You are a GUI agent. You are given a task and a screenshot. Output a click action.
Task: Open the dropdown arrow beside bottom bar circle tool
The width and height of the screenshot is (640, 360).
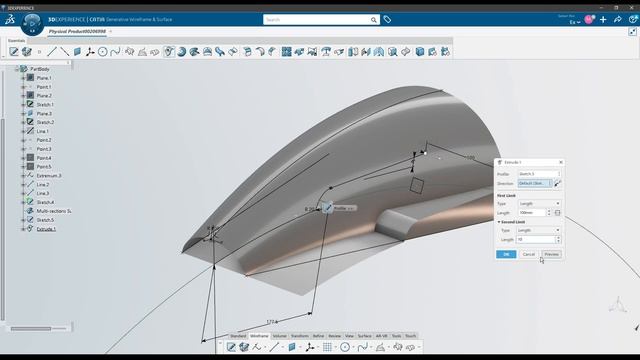[353, 347]
